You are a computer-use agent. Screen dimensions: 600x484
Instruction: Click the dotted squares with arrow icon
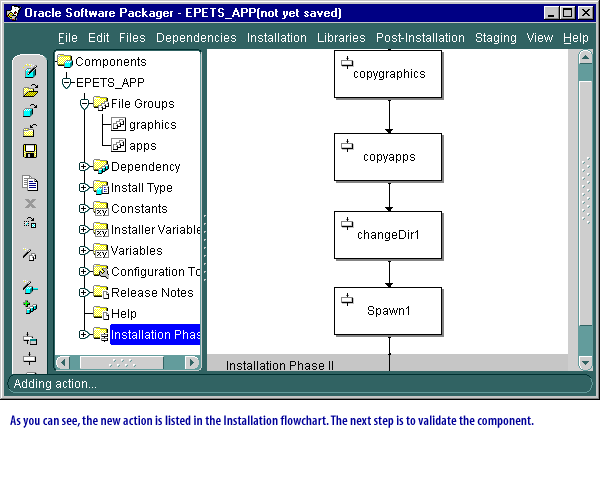tap(30, 222)
